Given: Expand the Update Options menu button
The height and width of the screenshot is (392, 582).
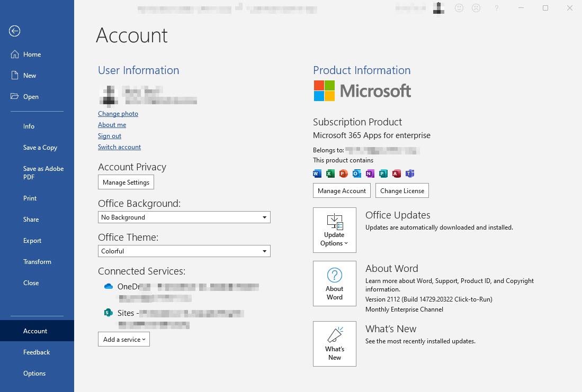Looking at the screenshot, I should pyautogui.click(x=335, y=230).
